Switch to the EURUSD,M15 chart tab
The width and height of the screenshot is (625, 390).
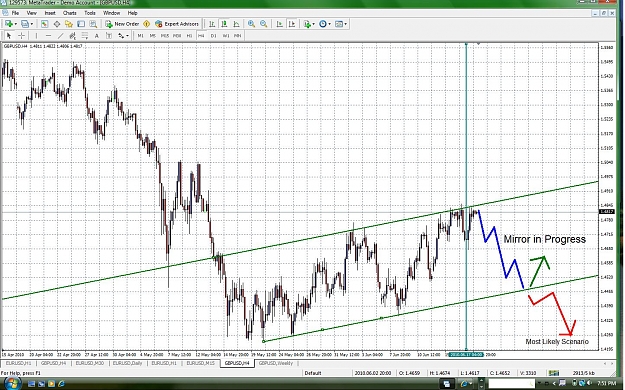pos(200,363)
